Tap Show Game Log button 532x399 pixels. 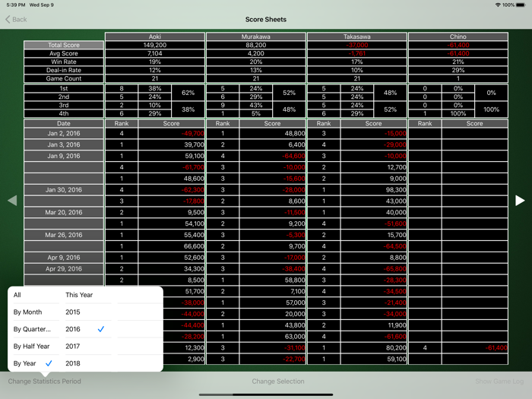[499, 382]
